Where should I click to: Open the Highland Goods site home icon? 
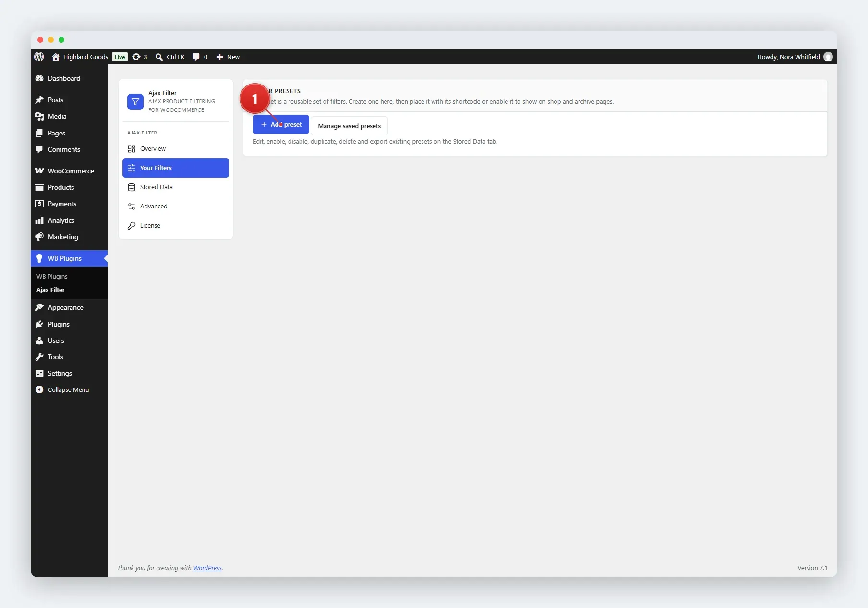(x=56, y=57)
